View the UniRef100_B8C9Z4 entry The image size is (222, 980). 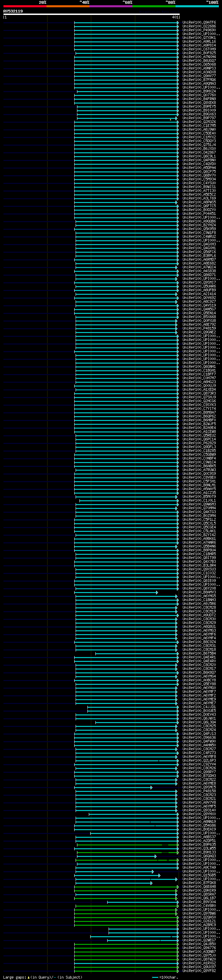[199, 642]
